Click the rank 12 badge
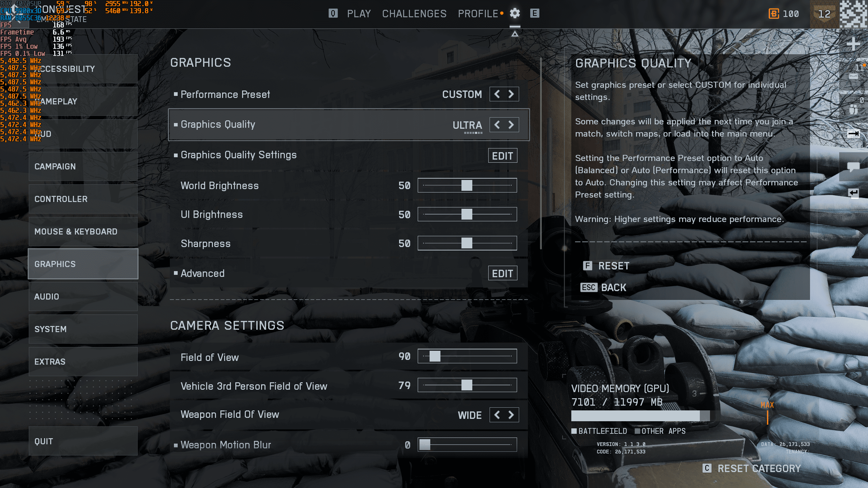868x488 pixels. click(x=824, y=14)
